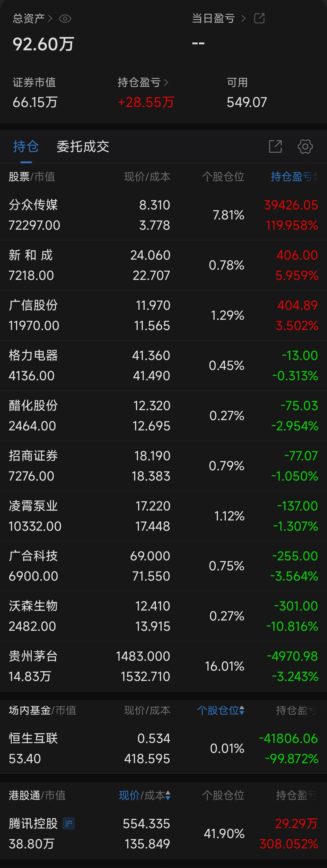The width and height of the screenshot is (327, 868).
Task: Open 恒生互联 fund position
Action: 163,748
